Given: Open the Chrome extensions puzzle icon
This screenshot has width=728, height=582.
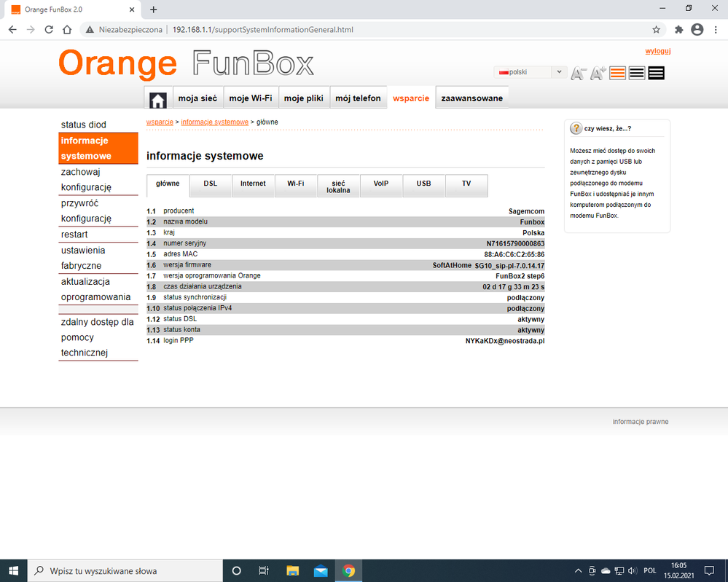Looking at the screenshot, I should pos(679,30).
